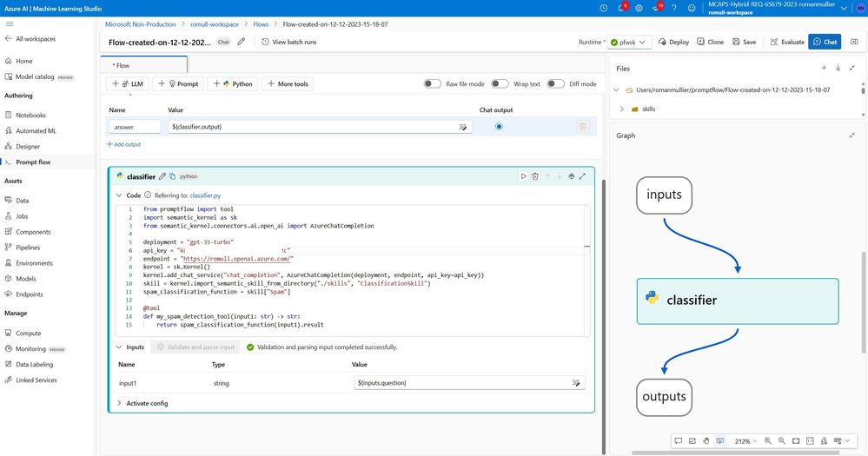This screenshot has width=868, height=456.
Task: Edit the flow name with pencil icon
Action: click(242, 42)
